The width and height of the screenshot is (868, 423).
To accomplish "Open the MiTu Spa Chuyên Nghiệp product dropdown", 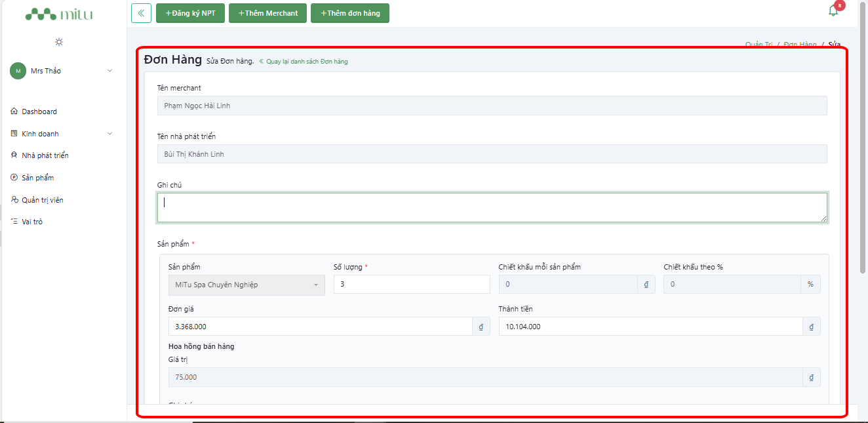I will coord(247,285).
